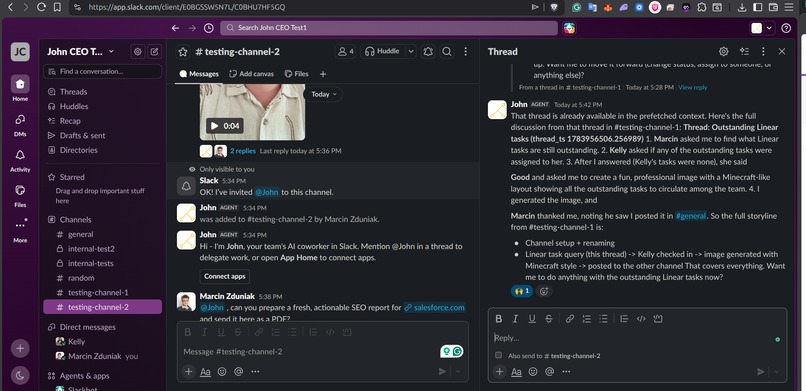Click the workspace settings gear beside workspace name
The image size is (806, 391).
137,51
